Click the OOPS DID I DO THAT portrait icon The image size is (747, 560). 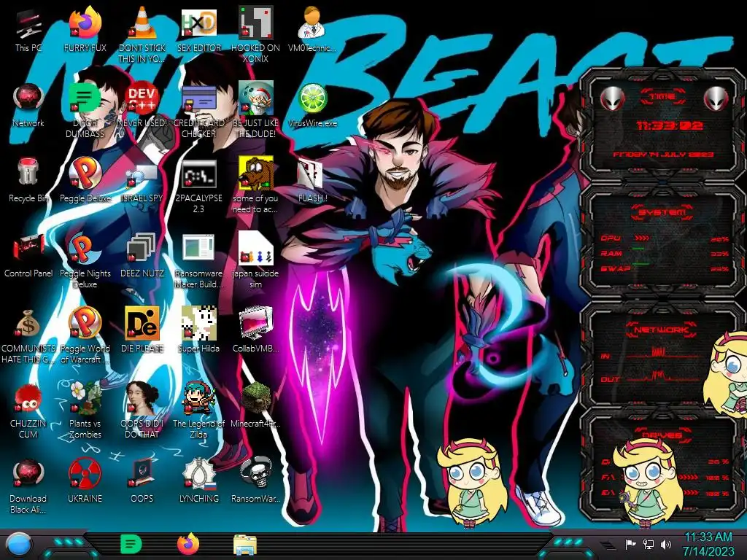142,411
